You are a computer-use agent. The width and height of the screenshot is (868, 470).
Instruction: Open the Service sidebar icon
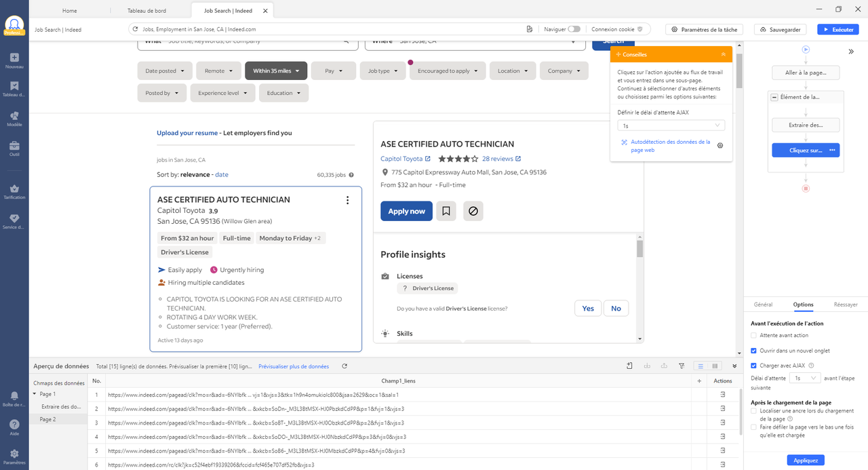coord(14,221)
